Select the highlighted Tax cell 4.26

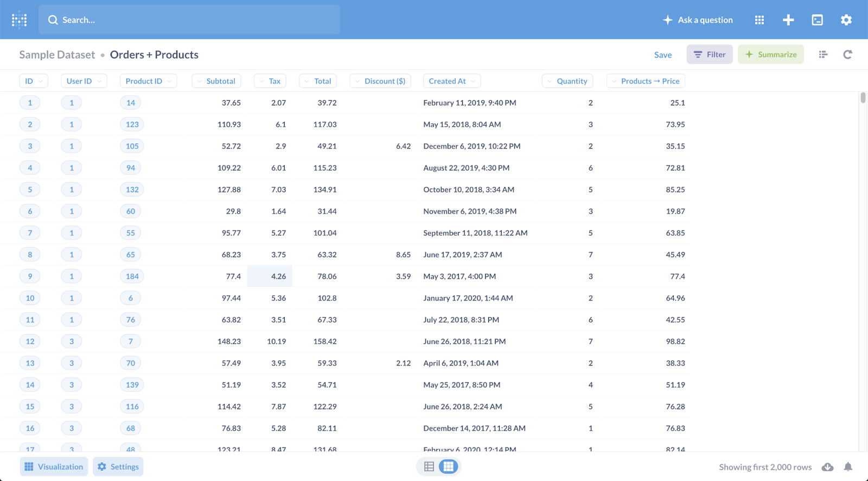270,276
